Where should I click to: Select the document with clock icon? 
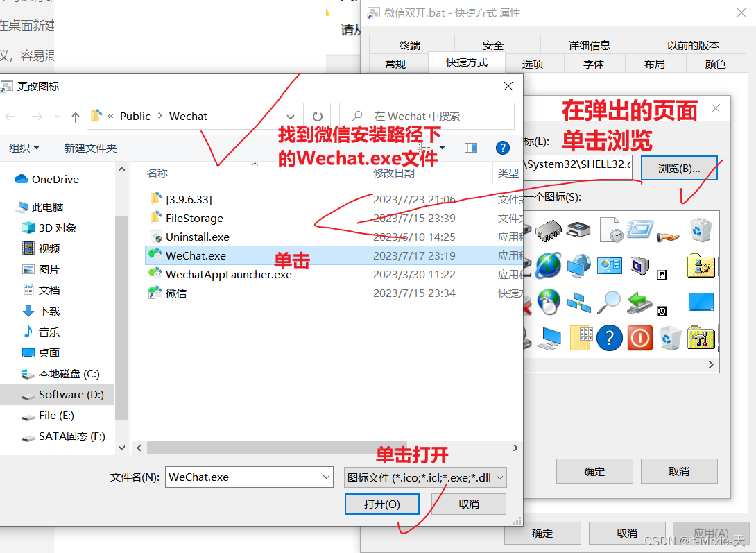coord(610,230)
